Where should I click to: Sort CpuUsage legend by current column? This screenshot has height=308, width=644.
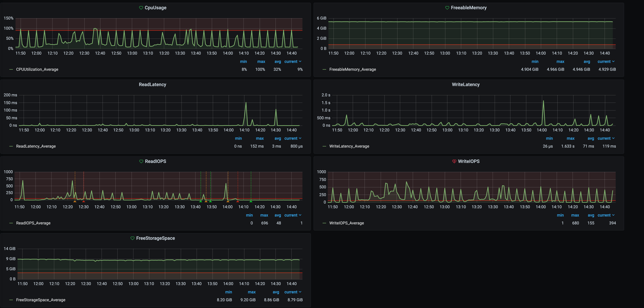(293, 62)
